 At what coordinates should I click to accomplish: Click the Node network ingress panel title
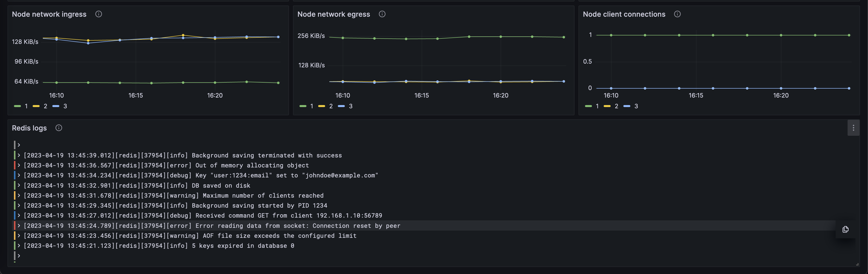pos(49,14)
